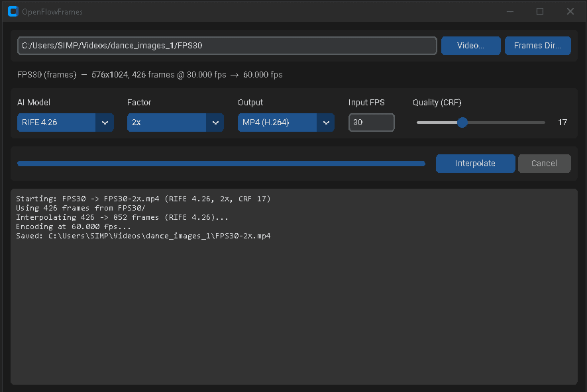The image size is (587, 392).
Task: Close the OpenFlowFrames window
Action: pyautogui.click(x=570, y=12)
